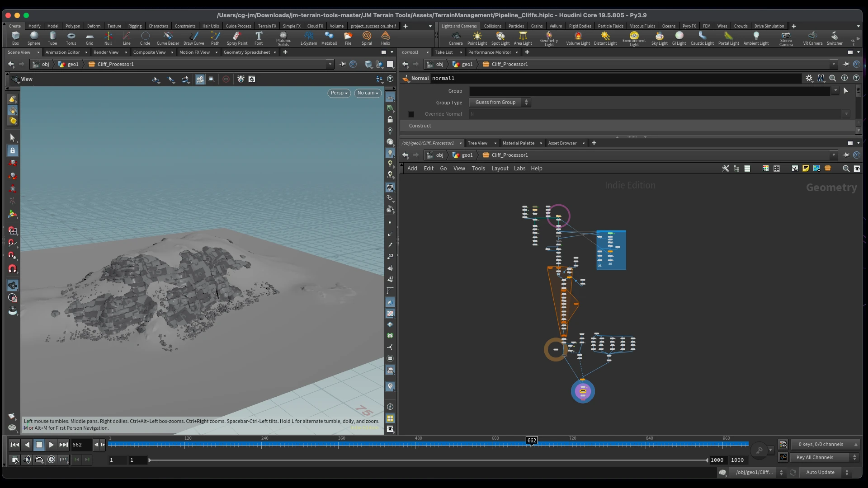Add an Environment Light

(634, 39)
